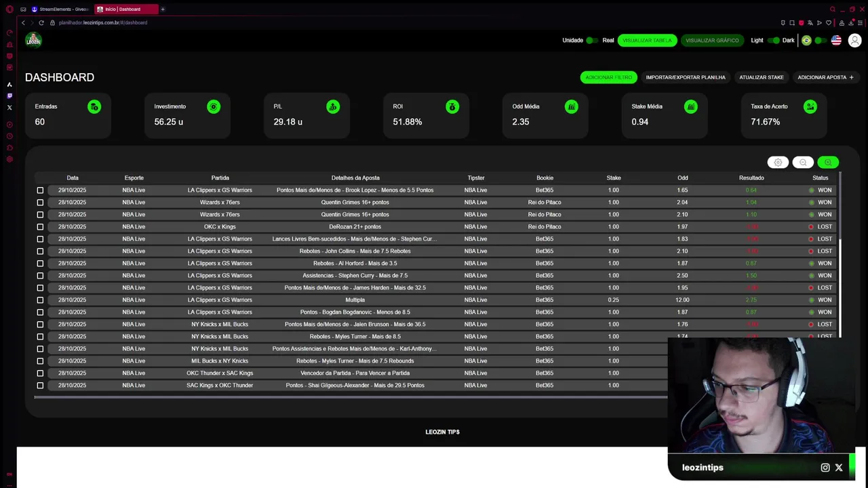Click the Visualizar Tabela button
Viewport: 868px width, 488px height.
point(647,41)
